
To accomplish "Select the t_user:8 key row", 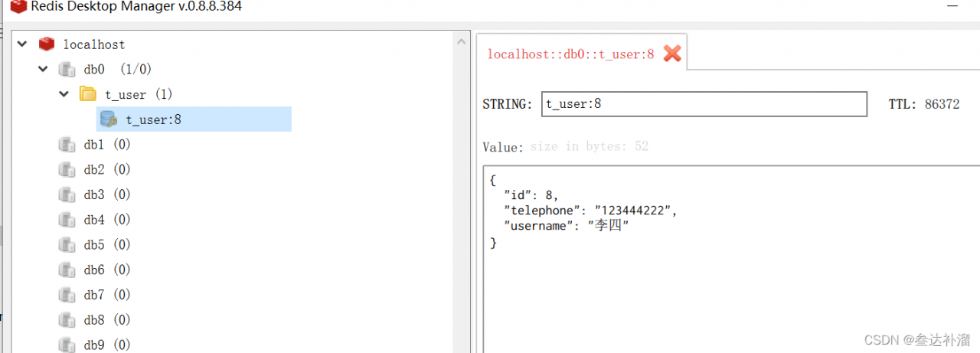I will (x=194, y=119).
